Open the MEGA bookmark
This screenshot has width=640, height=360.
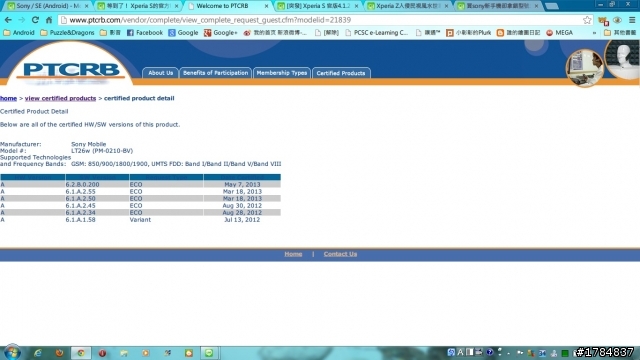coord(560,33)
